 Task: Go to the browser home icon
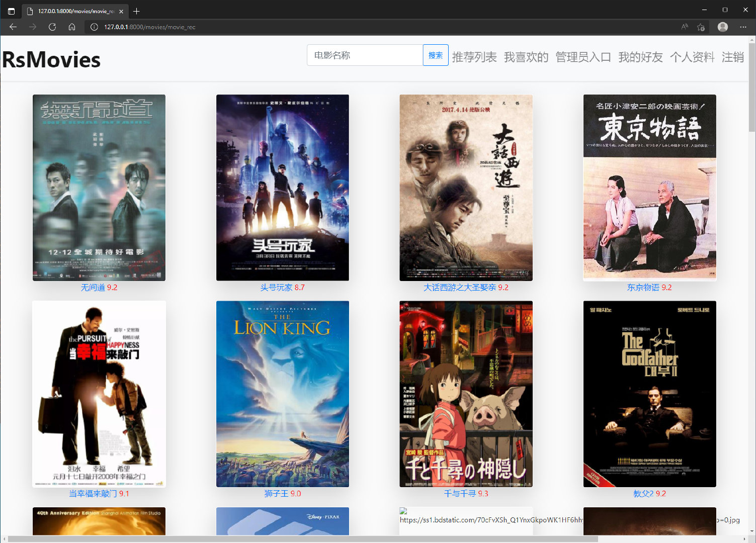[72, 27]
